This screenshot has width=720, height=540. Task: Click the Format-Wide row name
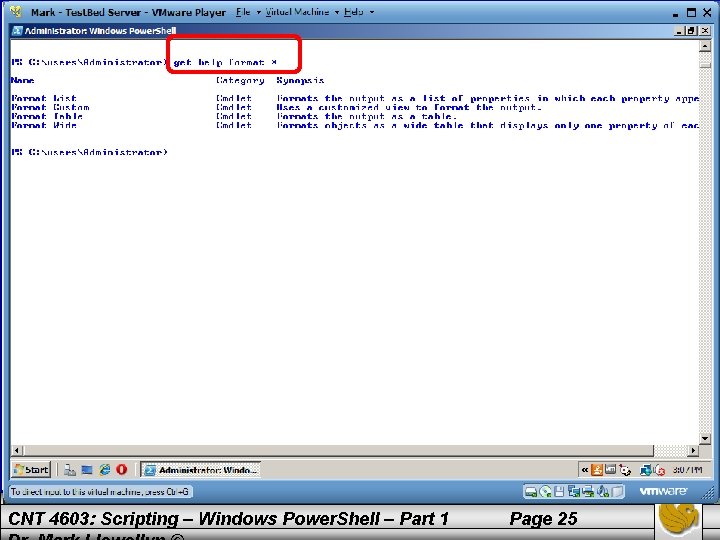click(44, 125)
